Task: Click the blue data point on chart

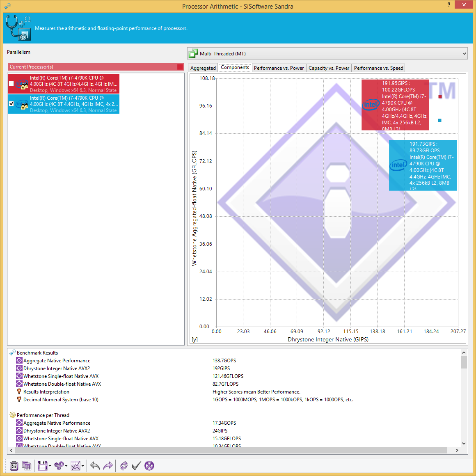Action: click(439, 121)
